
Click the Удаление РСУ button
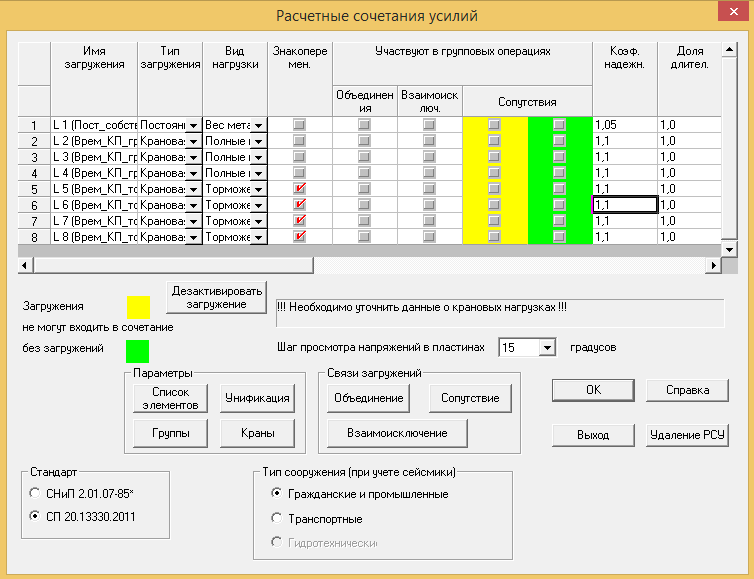click(x=687, y=435)
